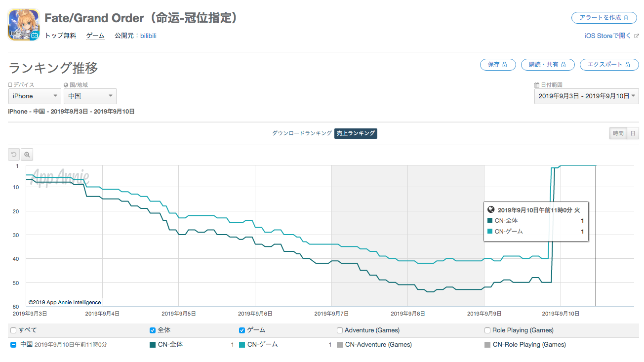644x362 pixels.
Task: Switch granularity to 日
Action: pyautogui.click(x=633, y=133)
